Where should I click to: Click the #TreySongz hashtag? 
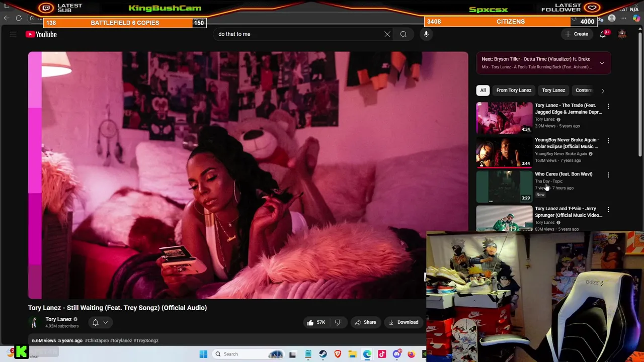(x=146, y=340)
